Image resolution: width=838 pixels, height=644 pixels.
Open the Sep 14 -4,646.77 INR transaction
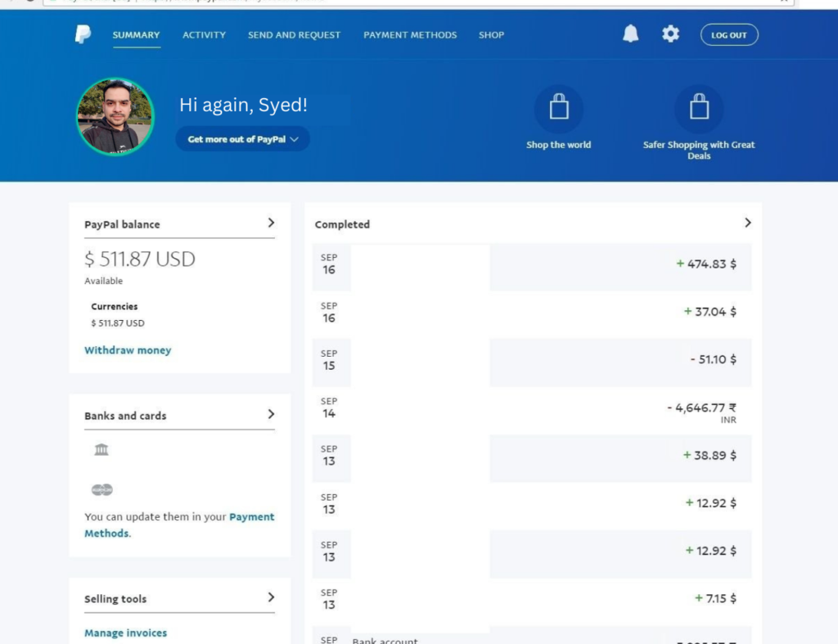tap(532, 411)
